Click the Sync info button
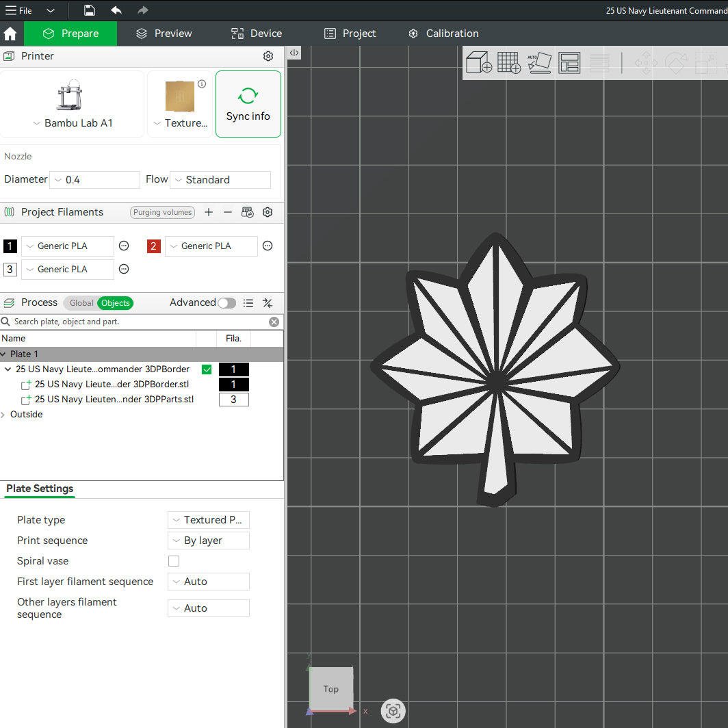728x728 pixels. pyautogui.click(x=248, y=104)
